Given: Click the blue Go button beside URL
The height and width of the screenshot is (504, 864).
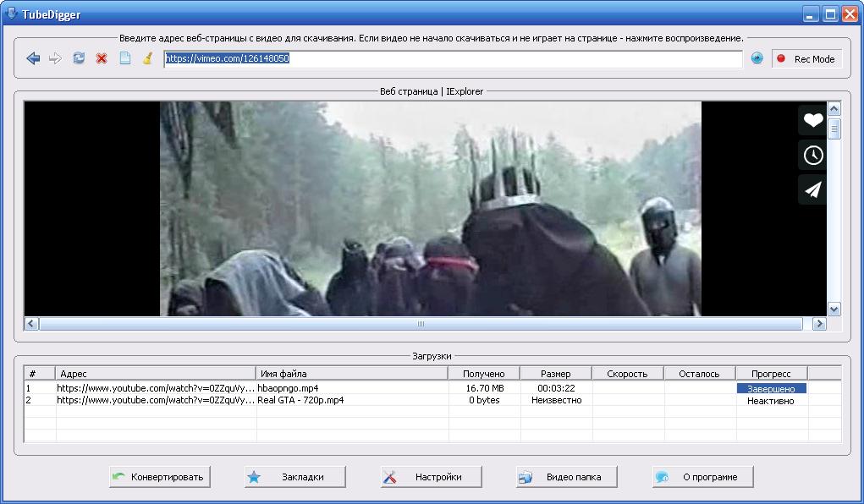Looking at the screenshot, I should (757, 58).
